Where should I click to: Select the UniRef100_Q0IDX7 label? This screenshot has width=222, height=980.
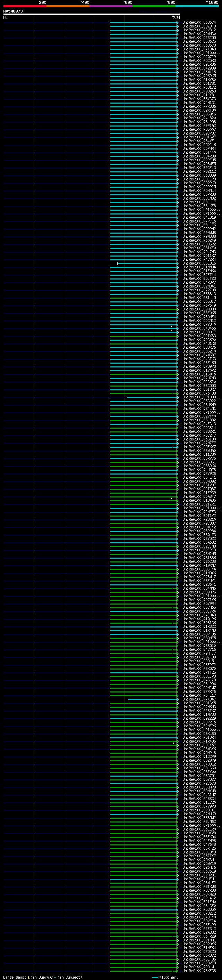(199, 389)
